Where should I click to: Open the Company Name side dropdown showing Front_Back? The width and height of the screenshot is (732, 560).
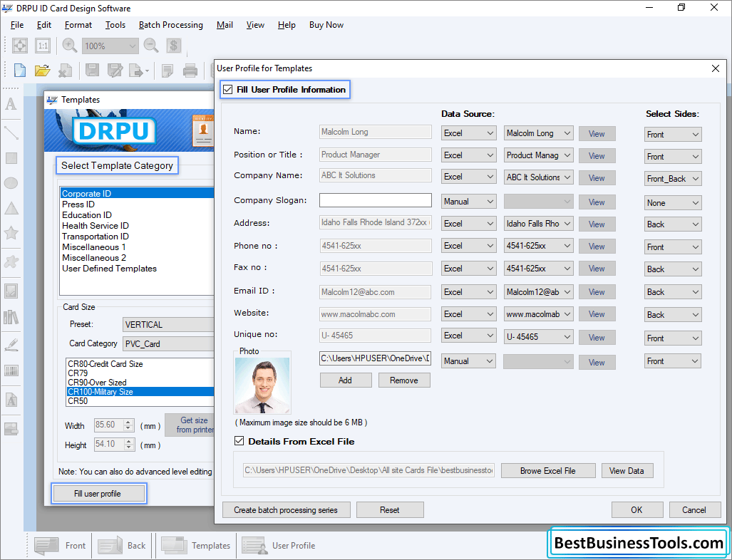tap(673, 179)
